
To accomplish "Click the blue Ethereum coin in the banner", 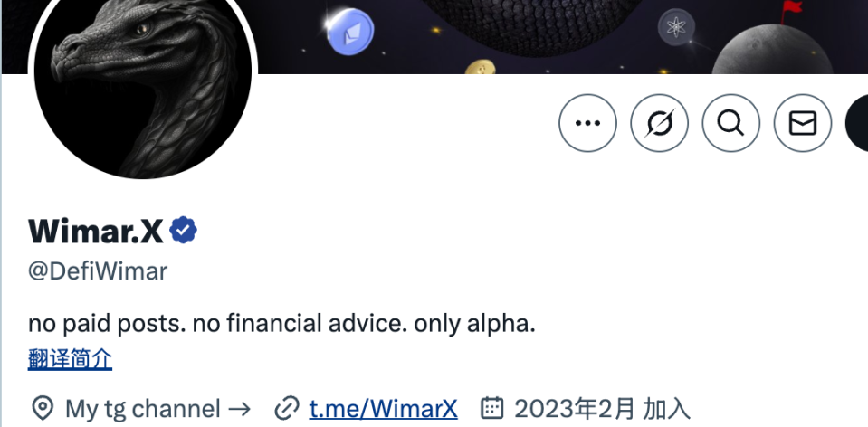I will click(350, 31).
